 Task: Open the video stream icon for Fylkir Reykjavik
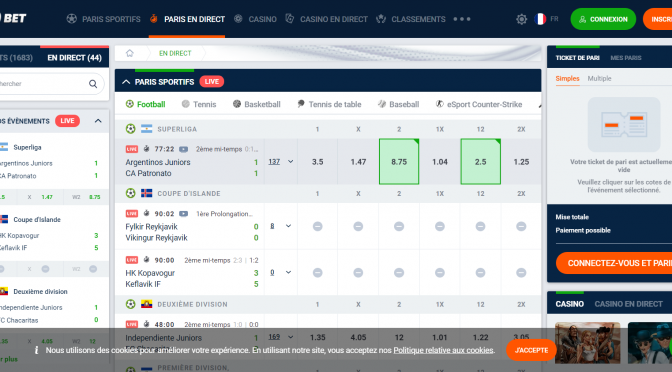(183, 213)
